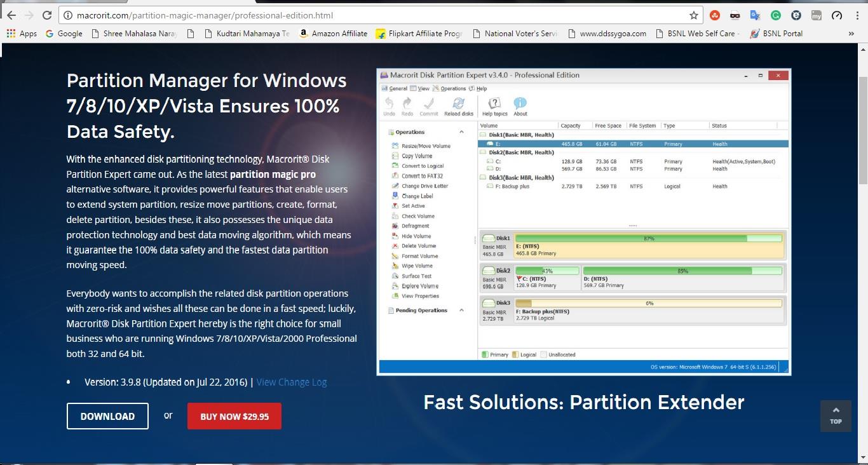Screen dimensions: 868x465
Task: Bookmark this page with the star icon
Action: 694,15
